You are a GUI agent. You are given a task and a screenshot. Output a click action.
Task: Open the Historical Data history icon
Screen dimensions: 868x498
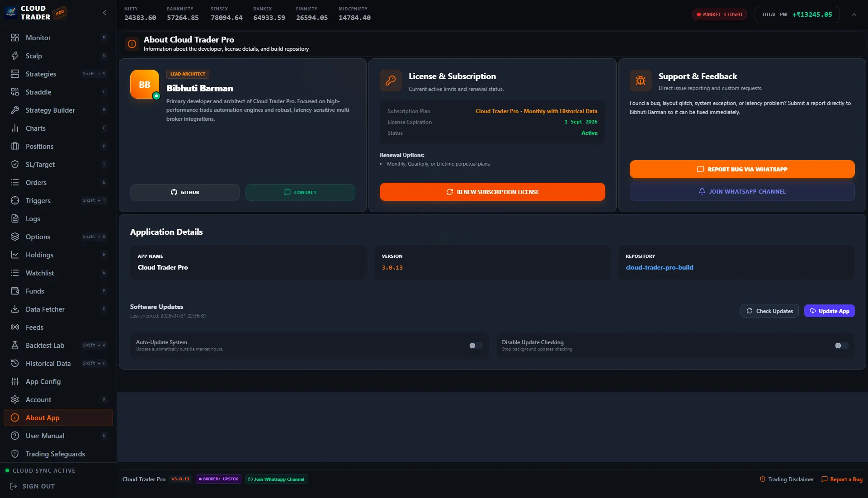[15, 363]
